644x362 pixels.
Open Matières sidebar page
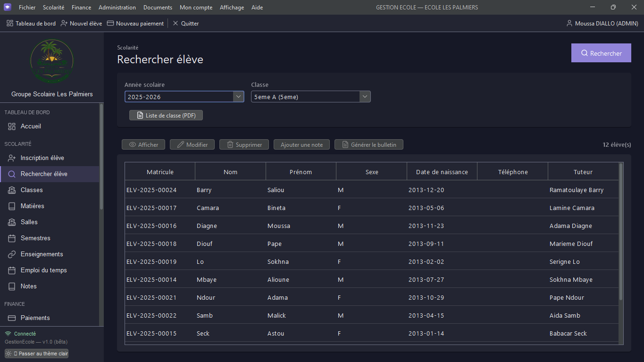tap(50, 206)
